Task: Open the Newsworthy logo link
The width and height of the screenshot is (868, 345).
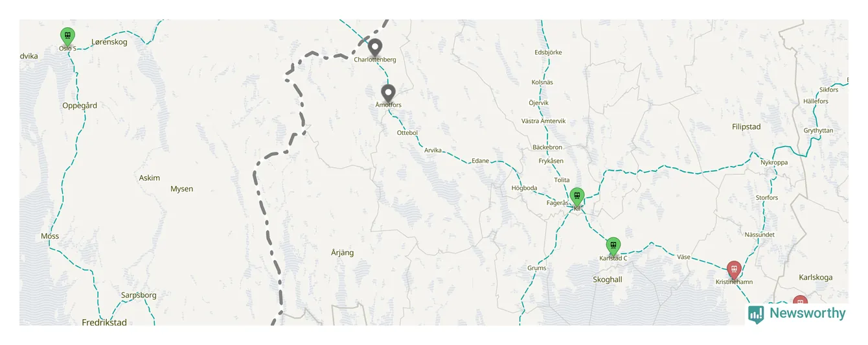Action: [797, 314]
